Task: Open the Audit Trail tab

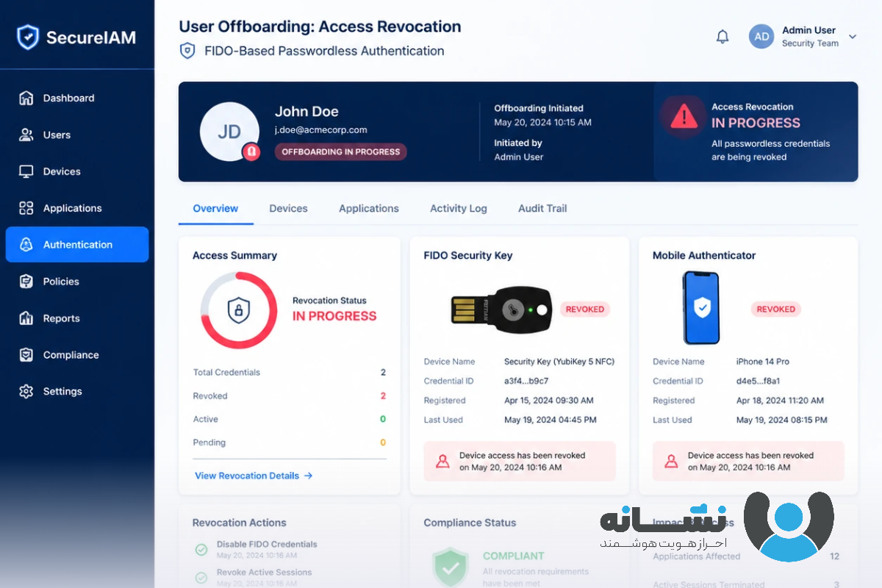Action: pyautogui.click(x=542, y=208)
